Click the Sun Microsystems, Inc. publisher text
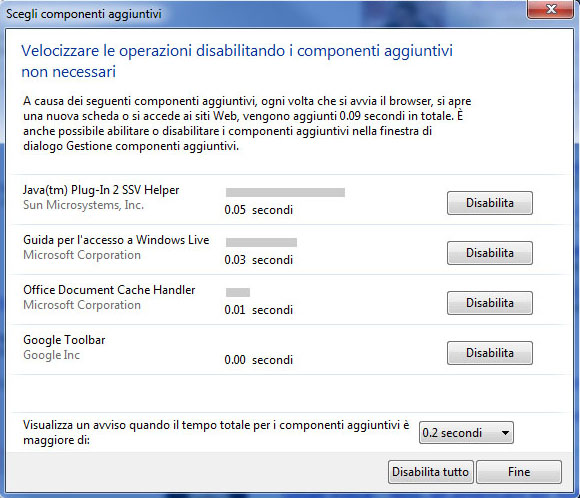 (83, 205)
